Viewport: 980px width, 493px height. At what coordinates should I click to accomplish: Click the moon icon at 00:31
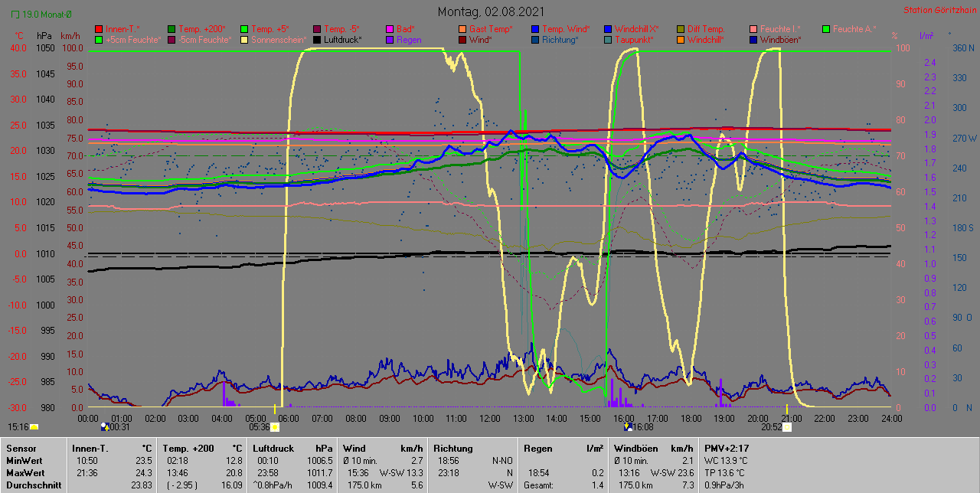[105, 427]
